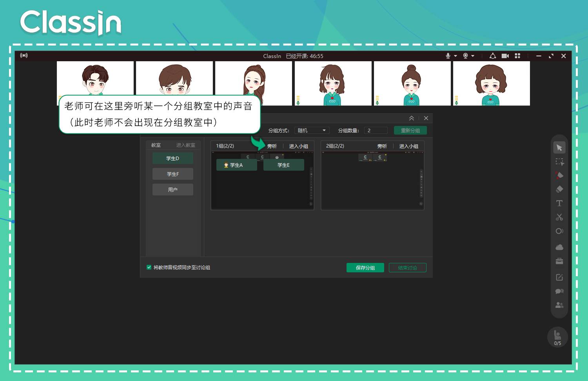Choose the brush pen tool
Screen dimensions: 588x381
[x=559, y=175]
